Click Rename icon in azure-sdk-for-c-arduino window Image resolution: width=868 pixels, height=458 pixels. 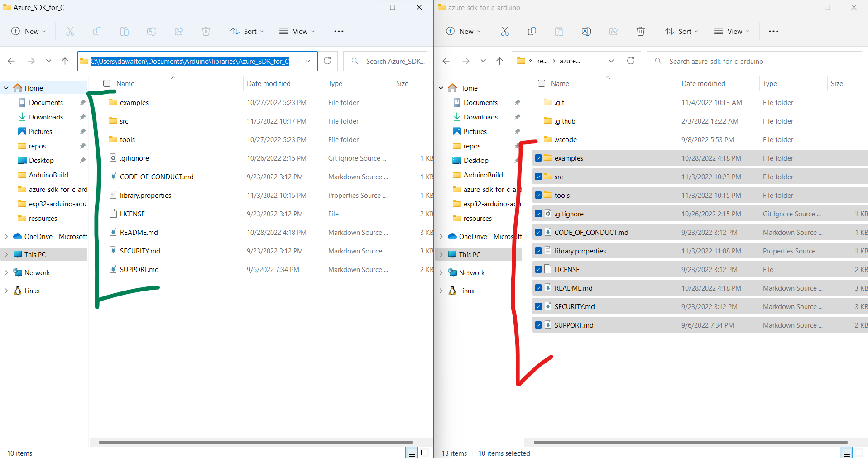(x=586, y=31)
